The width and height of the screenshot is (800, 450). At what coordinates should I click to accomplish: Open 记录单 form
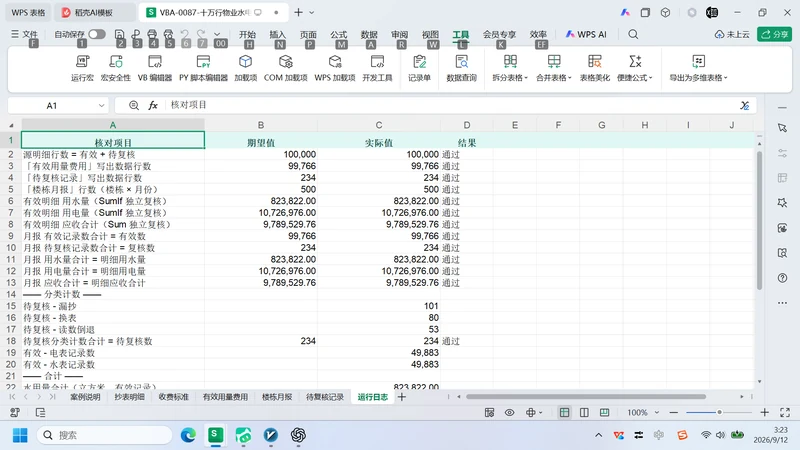click(419, 68)
